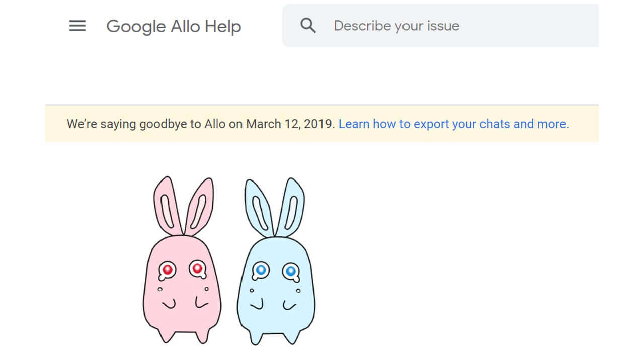Click the blue bunny's left ear
Image resolution: width=644 pixels, height=362 pixels.
pos(258,207)
